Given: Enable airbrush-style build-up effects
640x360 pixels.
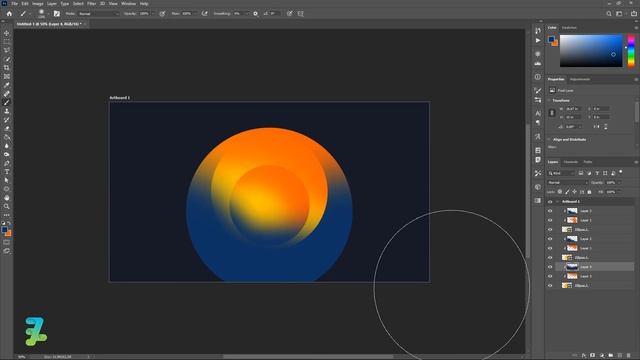Looking at the screenshot, I should coord(204,13).
